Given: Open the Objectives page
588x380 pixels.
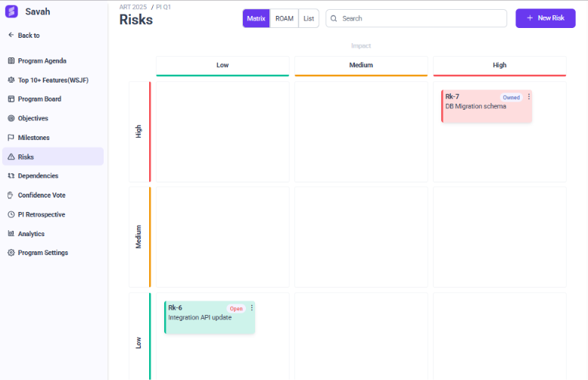Looking at the screenshot, I should pyautogui.click(x=33, y=118).
